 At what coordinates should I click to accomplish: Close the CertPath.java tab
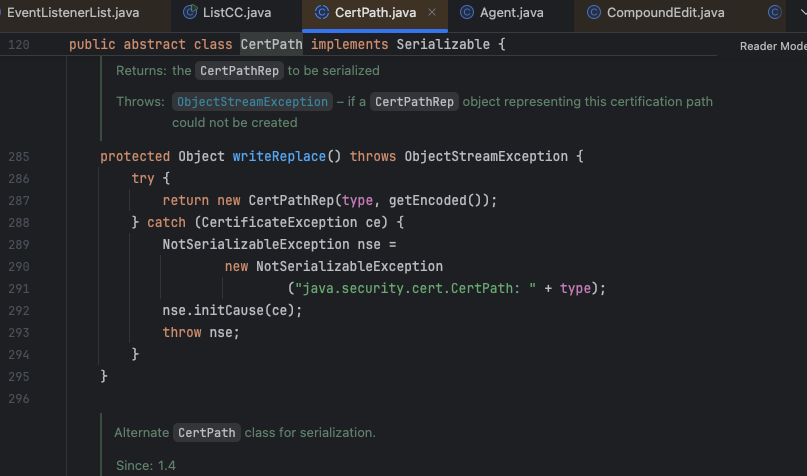coord(431,13)
